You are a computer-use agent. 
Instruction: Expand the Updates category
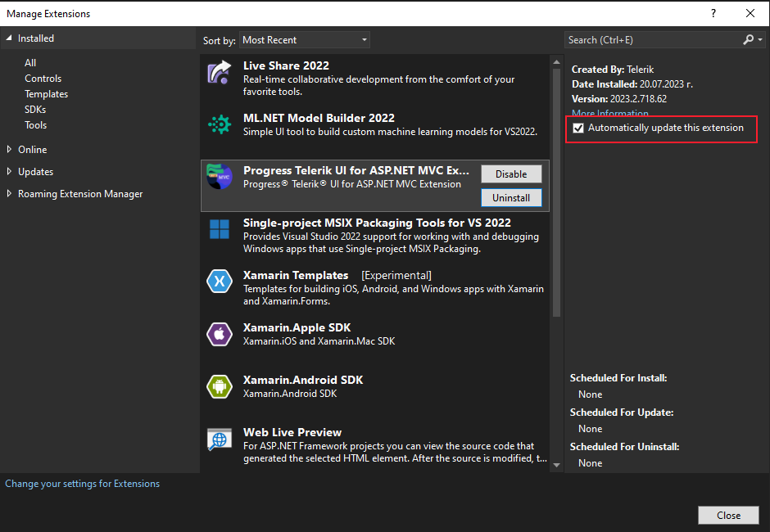(10, 172)
